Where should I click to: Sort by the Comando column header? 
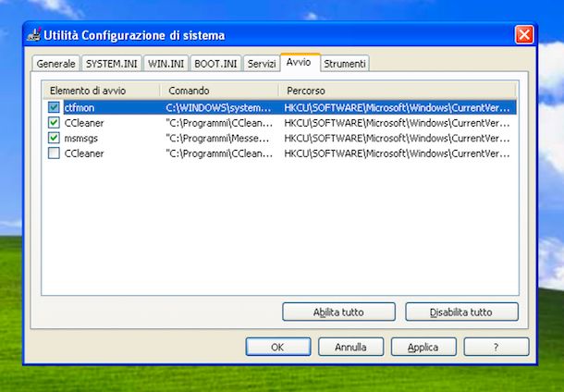pos(219,91)
